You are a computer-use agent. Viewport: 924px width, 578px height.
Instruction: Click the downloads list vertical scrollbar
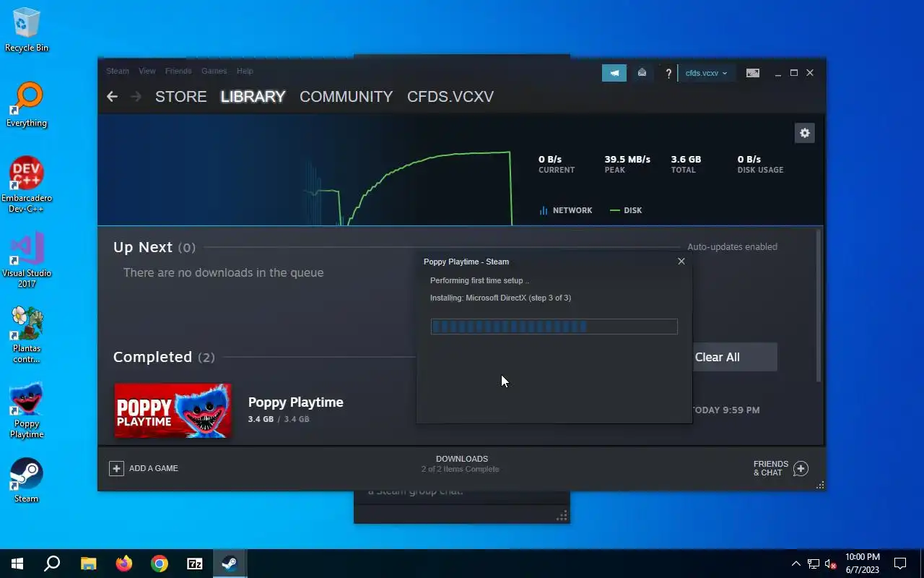click(819, 306)
